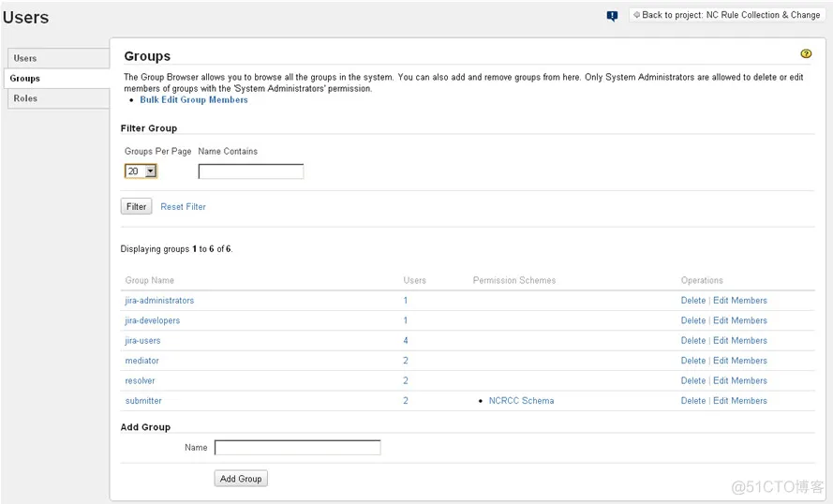Open the Bulk Edit Group Members link
This screenshot has height=504, width=833.
click(x=194, y=100)
